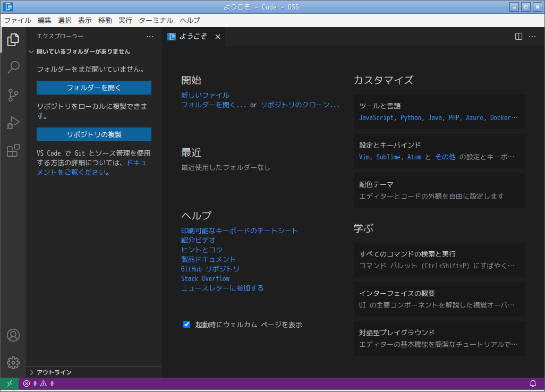Open すべてのコマンドの検索と実行 card
This screenshot has height=392, width=545.
[439, 260]
